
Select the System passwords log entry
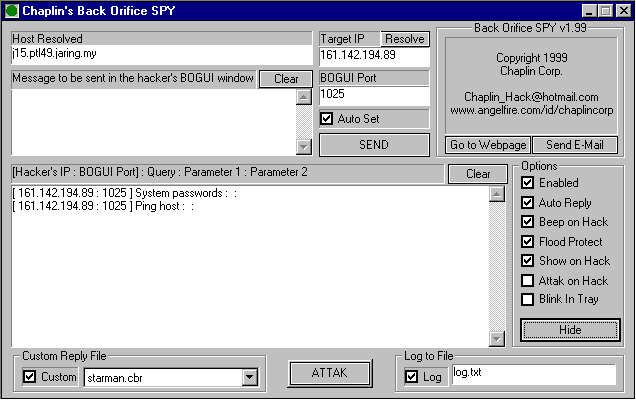125,193
